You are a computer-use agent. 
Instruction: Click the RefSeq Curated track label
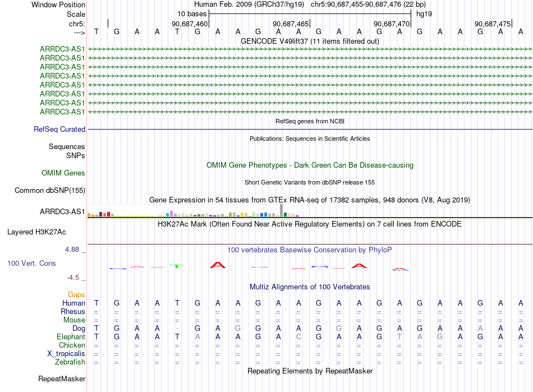59,129
